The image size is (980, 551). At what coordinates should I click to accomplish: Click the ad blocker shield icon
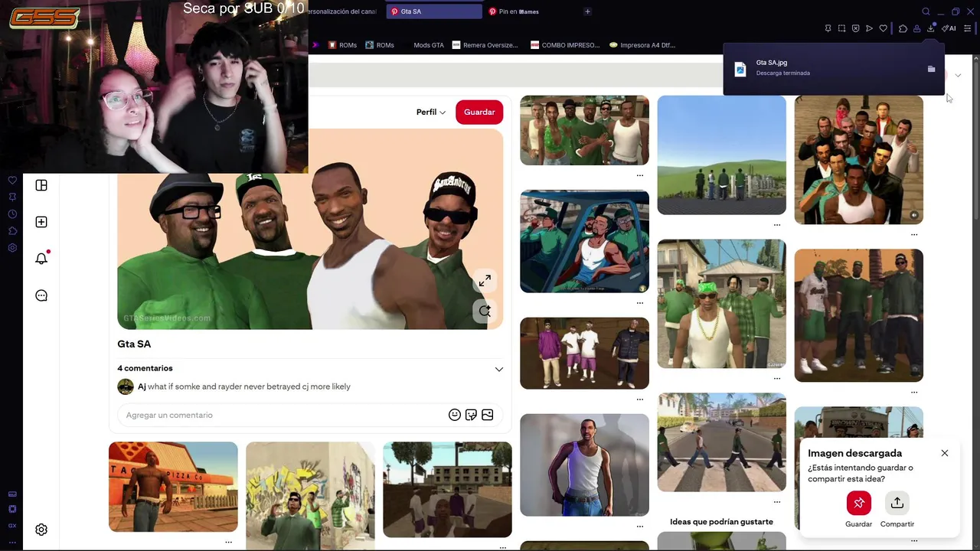(855, 28)
